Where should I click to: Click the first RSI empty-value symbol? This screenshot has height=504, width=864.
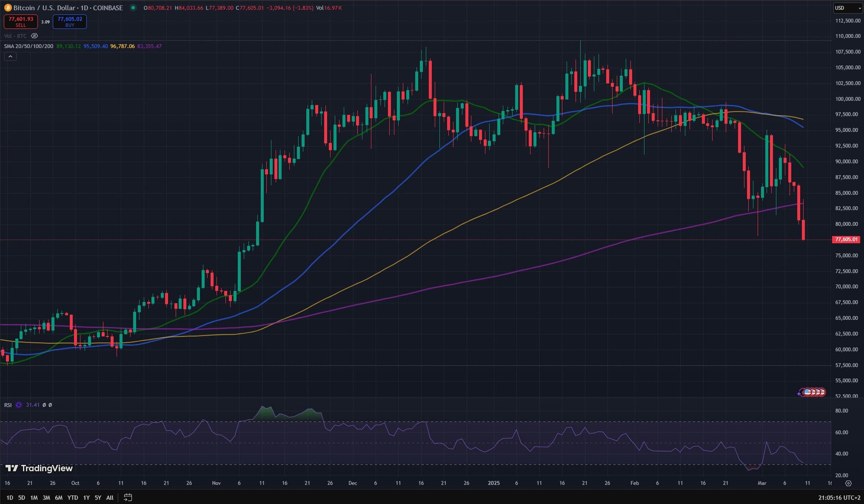click(44, 405)
